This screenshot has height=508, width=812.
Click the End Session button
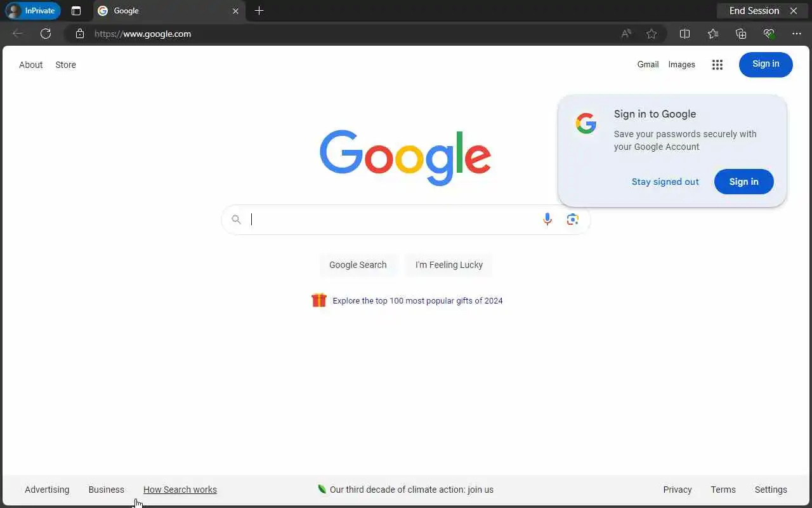coord(763,11)
